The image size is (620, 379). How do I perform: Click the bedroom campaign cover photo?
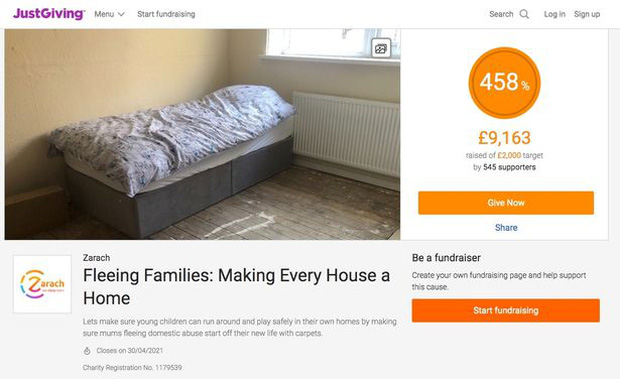click(x=202, y=134)
